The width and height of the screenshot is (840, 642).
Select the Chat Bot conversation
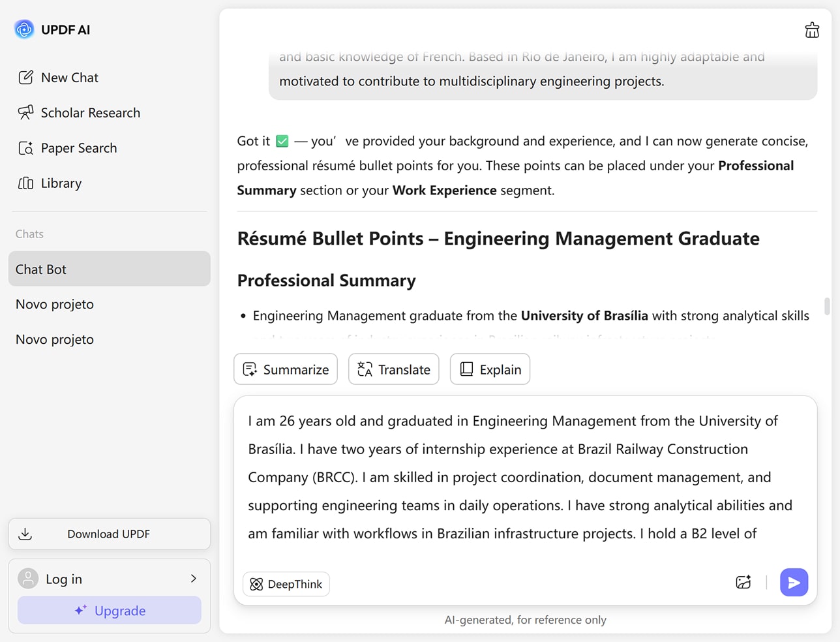(x=109, y=269)
